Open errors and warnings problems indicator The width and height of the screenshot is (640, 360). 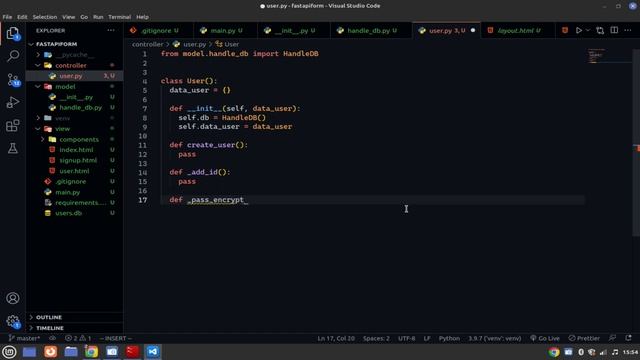(78, 338)
